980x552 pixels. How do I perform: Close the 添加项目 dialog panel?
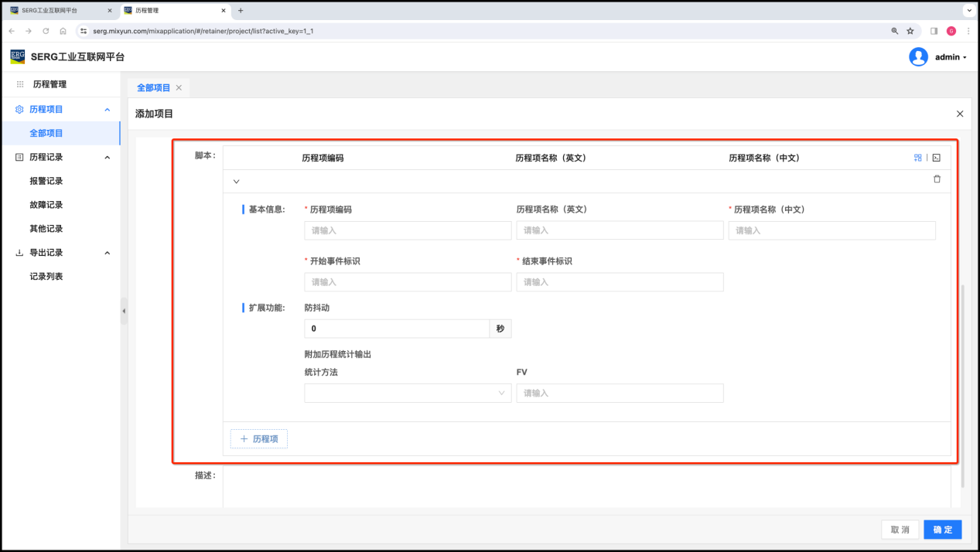pyautogui.click(x=959, y=114)
